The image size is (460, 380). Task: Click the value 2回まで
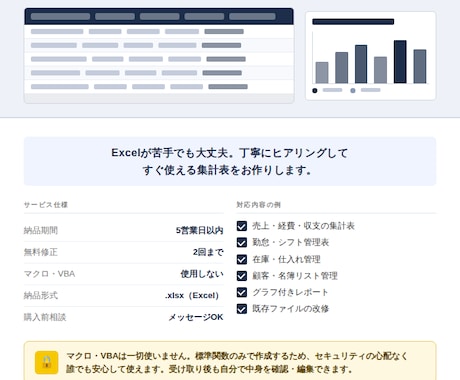pos(208,252)
